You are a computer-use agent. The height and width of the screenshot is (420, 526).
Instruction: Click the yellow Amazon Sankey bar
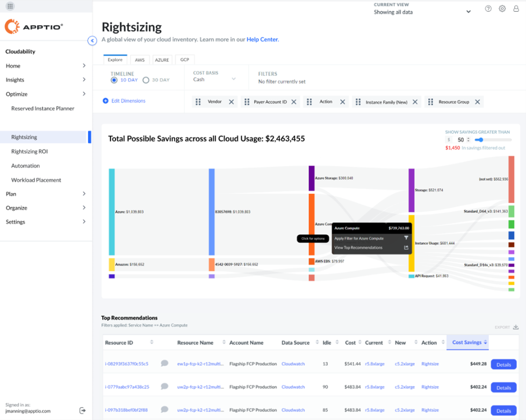(112, 264)
